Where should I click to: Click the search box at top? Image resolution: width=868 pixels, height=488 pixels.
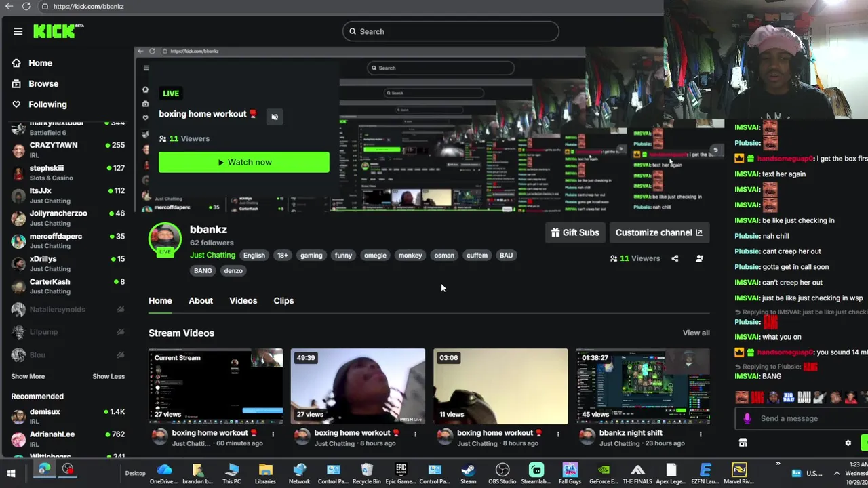click(x=451, y=31)
